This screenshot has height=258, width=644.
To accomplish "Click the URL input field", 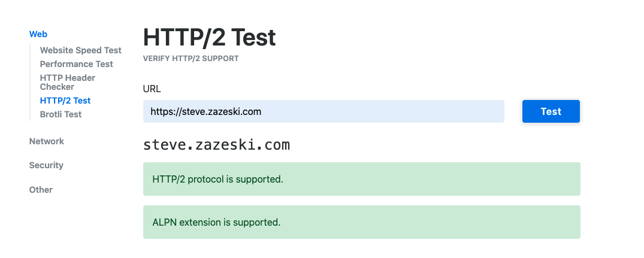I will (x=323, y=111).
